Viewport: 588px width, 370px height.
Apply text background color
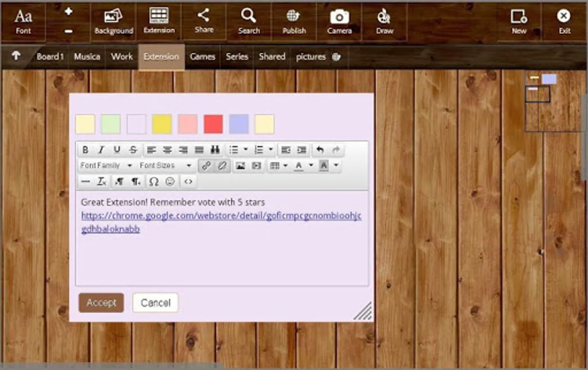tap(323, 165)
